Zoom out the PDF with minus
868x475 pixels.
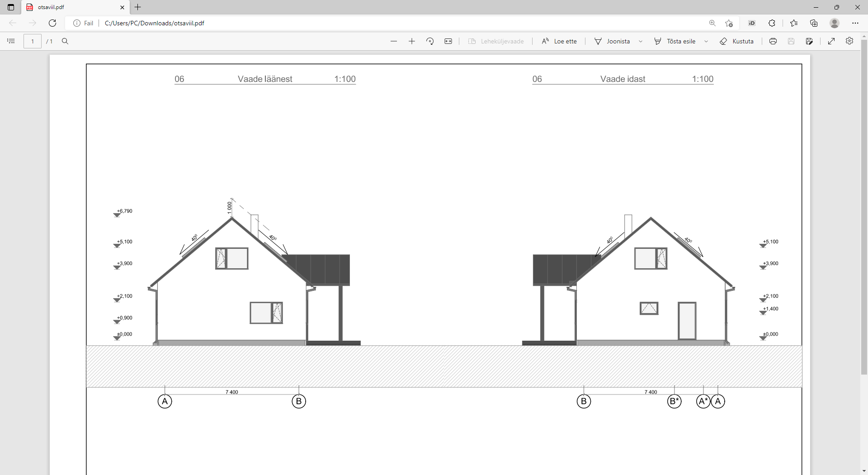(x=394, y=41)
